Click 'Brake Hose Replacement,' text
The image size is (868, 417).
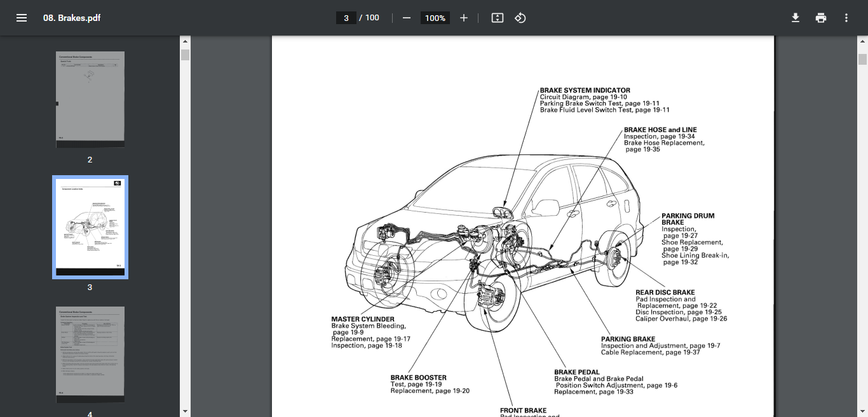click(664, 143)
